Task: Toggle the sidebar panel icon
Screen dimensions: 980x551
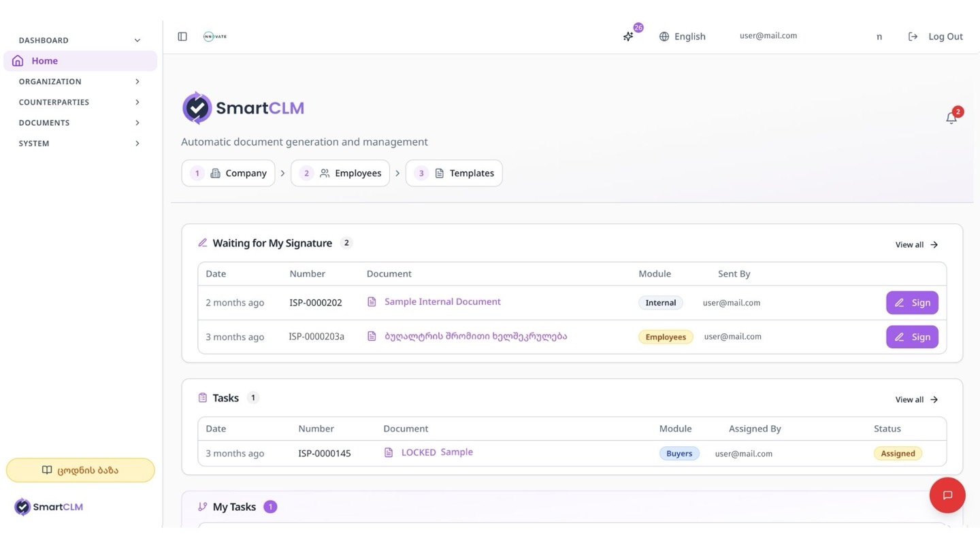Action: coord(182,37)
